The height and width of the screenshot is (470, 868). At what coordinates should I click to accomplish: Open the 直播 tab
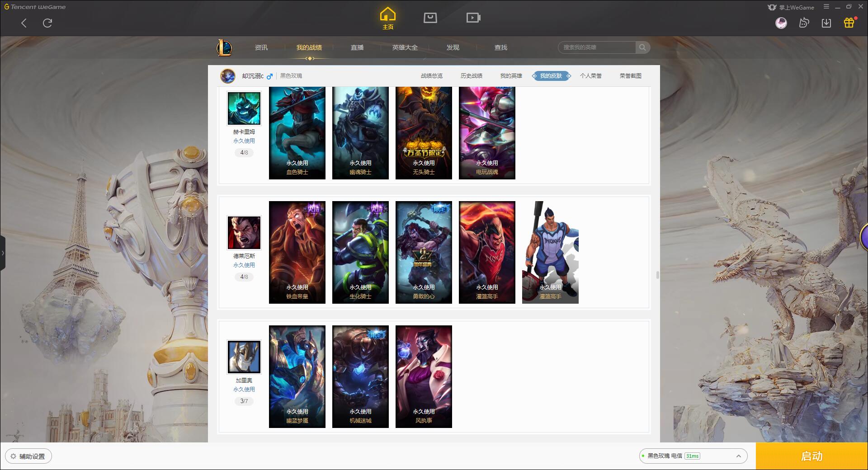[x=357, y=47]
